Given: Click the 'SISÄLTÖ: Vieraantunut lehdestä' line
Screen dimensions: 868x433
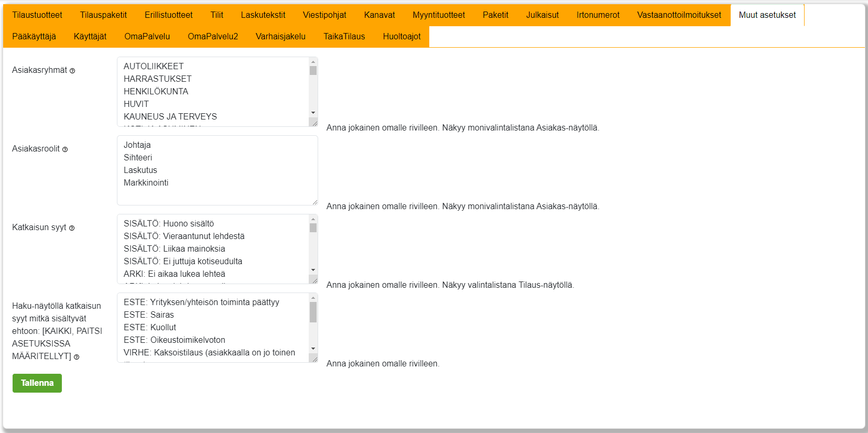Looking at the screenshot, I should pyautogui.click(x=184, y=236).
